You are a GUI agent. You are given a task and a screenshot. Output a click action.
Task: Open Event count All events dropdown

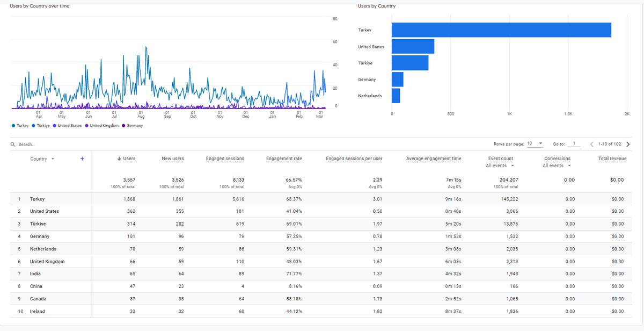click(500, 165)
